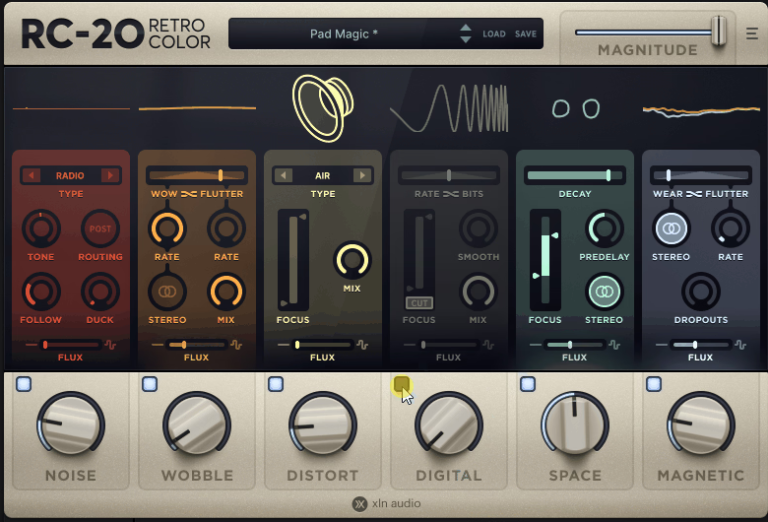Adjust the Wow/Flutter balance slider
This screenshot has width=768, height=522.
196,175
